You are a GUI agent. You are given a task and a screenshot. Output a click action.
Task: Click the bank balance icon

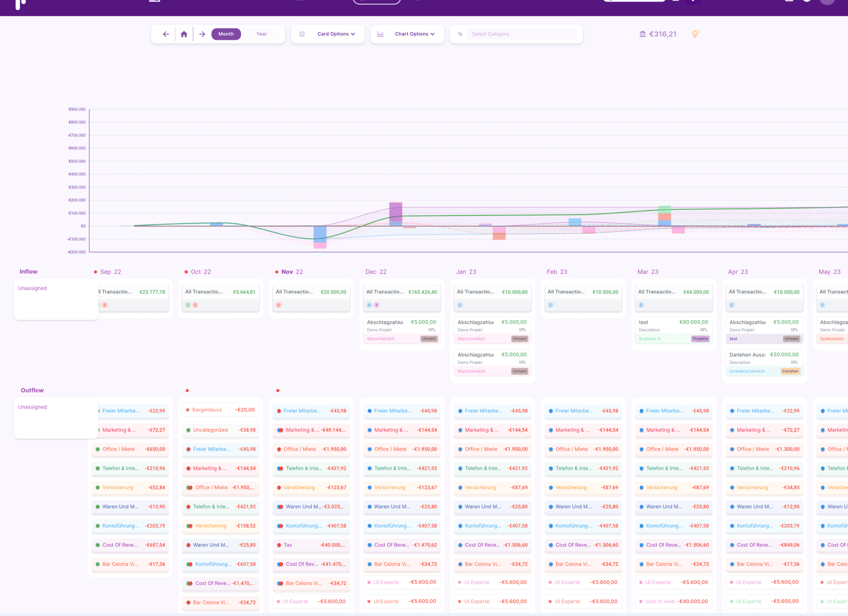643,34
